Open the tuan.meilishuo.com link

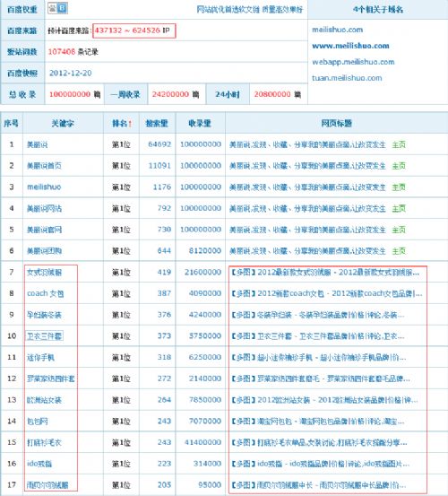tap(347, 78)
